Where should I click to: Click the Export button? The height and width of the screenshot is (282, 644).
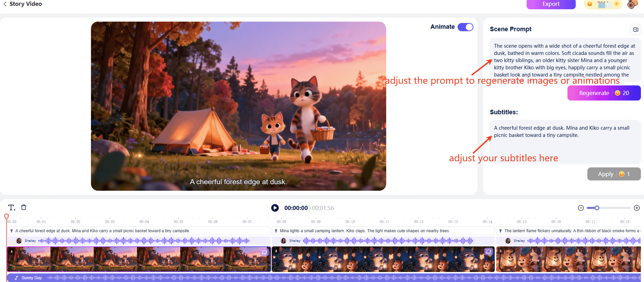551,4
